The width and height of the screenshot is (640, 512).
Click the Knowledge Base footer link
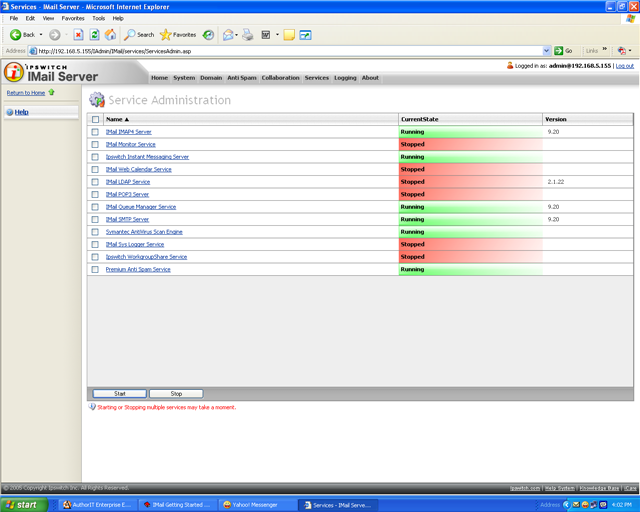coord(599,488)
